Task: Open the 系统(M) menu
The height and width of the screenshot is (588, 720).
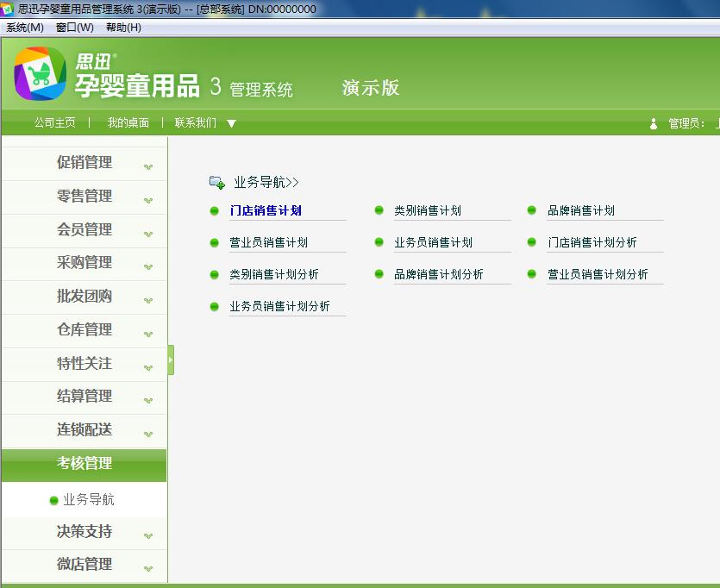Action: [x=25, y=28]
